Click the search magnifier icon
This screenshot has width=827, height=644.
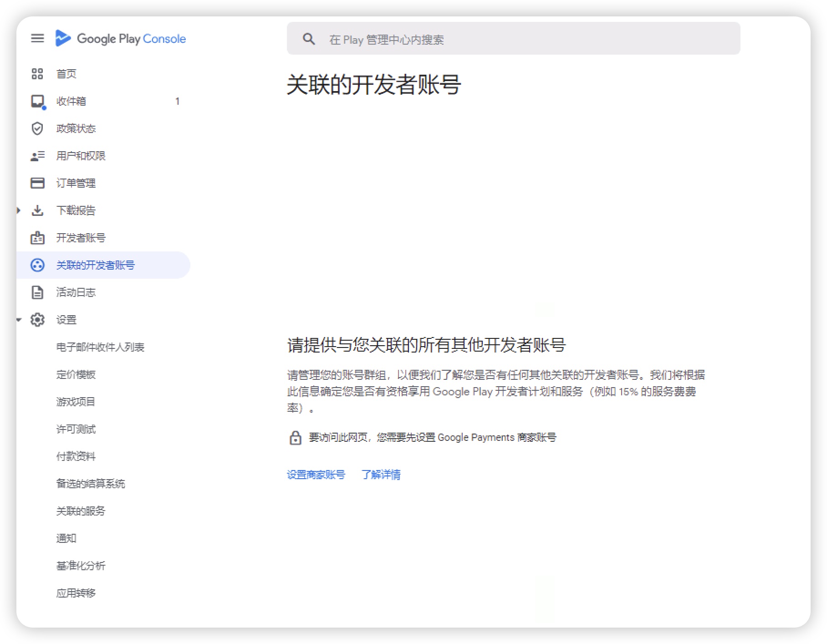[309, 39]
